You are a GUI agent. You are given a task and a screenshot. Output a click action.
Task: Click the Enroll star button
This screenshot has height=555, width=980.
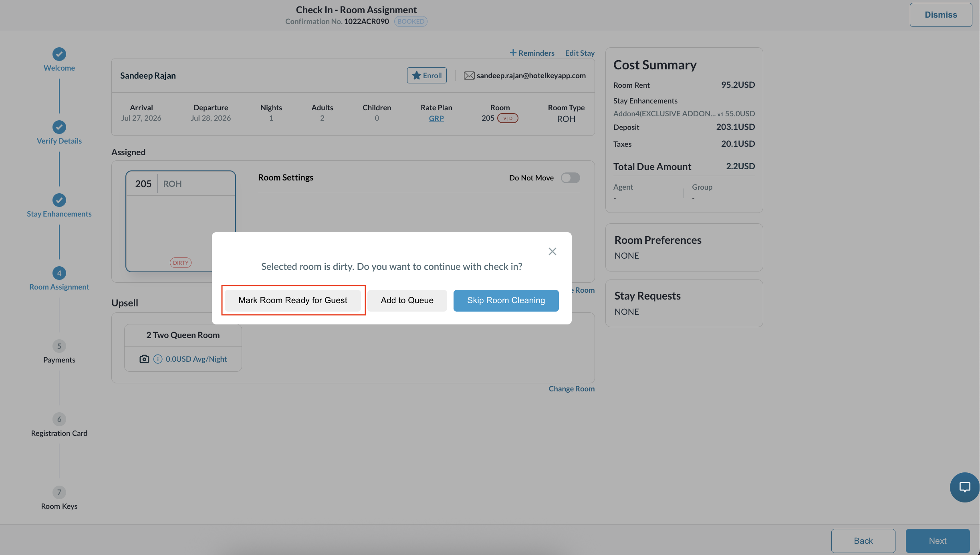427,75
